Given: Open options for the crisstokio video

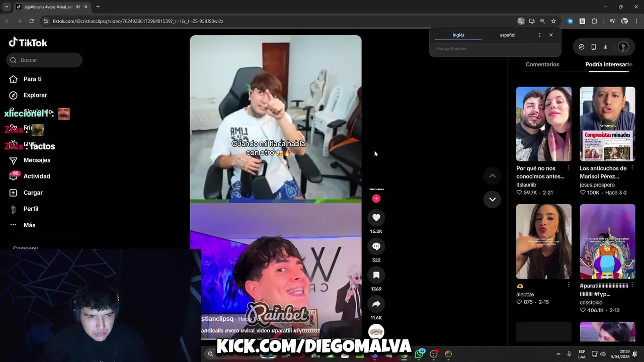Looking at the screenshot, I should [x=632, y=285].
